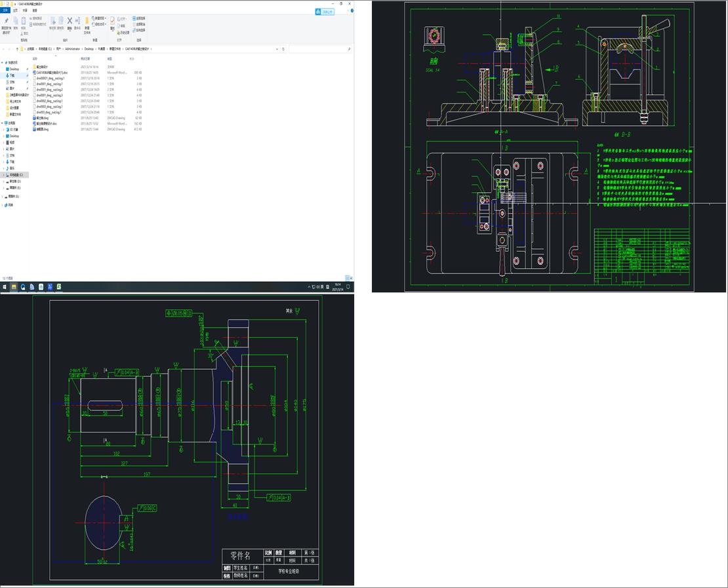Click Select all in the ribbon

pyautogui.click(x=140, y=18)
